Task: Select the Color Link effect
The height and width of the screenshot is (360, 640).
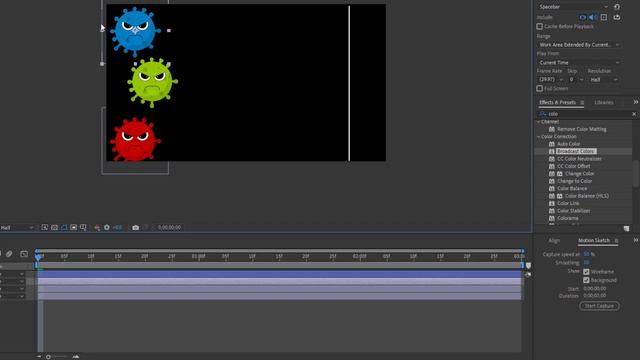Action: pos(568,203)
